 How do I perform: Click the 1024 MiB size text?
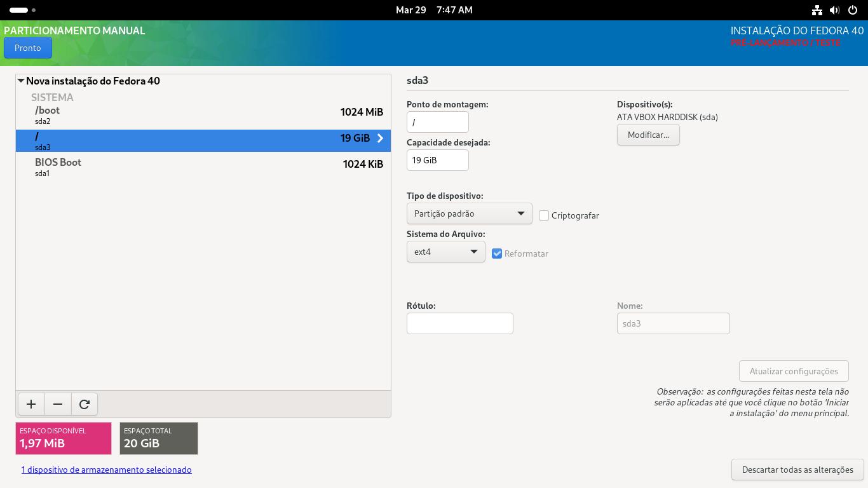(362, 112)
